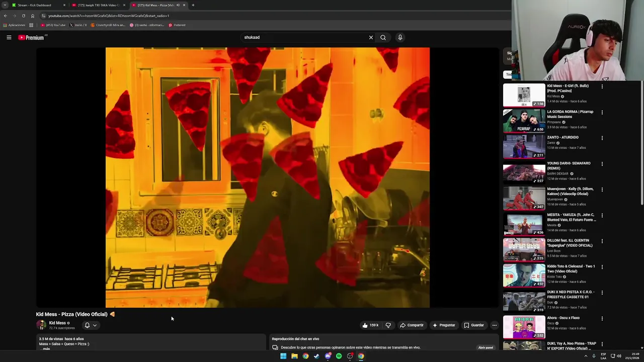Start voice search with the microphone icon
The width and height of the screenshot is (644, 362).
coord(400,37)
